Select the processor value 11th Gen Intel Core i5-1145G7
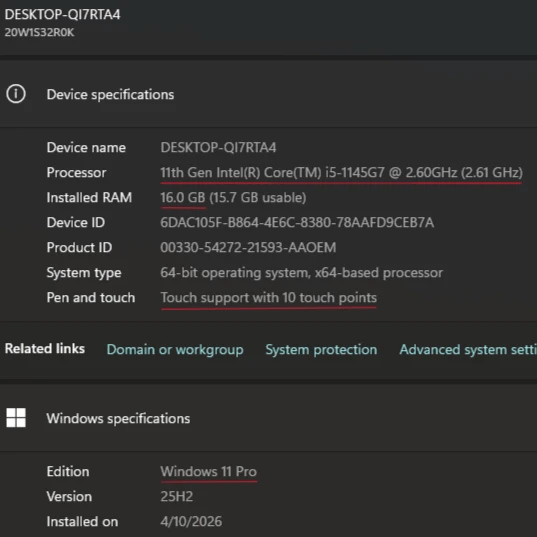The width and height of the screenshot is (537, 537). pyautogui.click(x=341, y=172)
